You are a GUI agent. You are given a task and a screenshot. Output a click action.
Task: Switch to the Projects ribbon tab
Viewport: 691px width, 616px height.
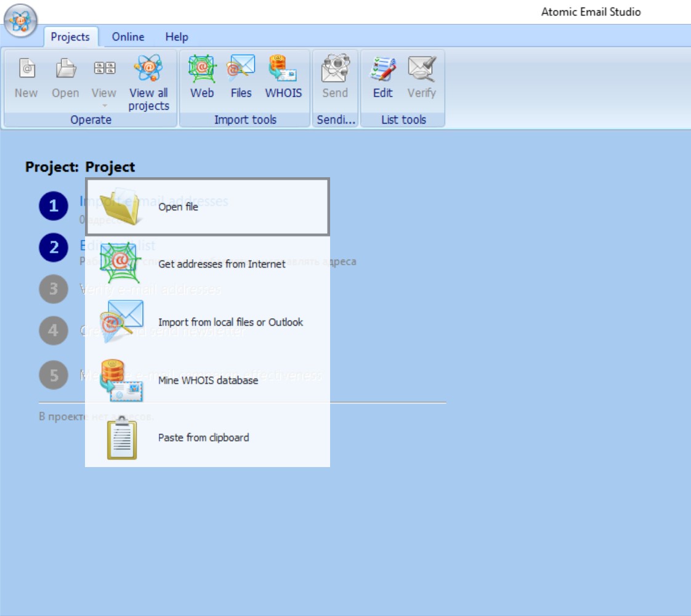[70, 36]
